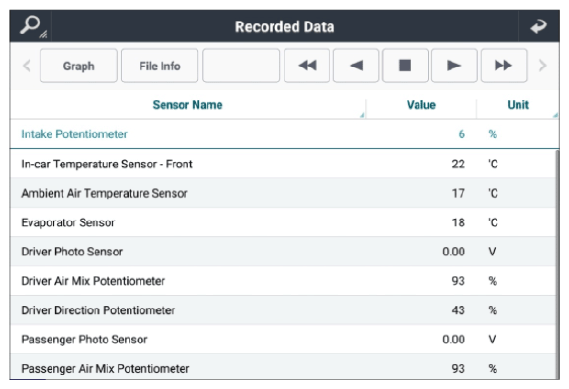Screen dimensions: 569x389
Task: Select the Driver Air Mix Potentiometer row
Action: tap(283, 281)
